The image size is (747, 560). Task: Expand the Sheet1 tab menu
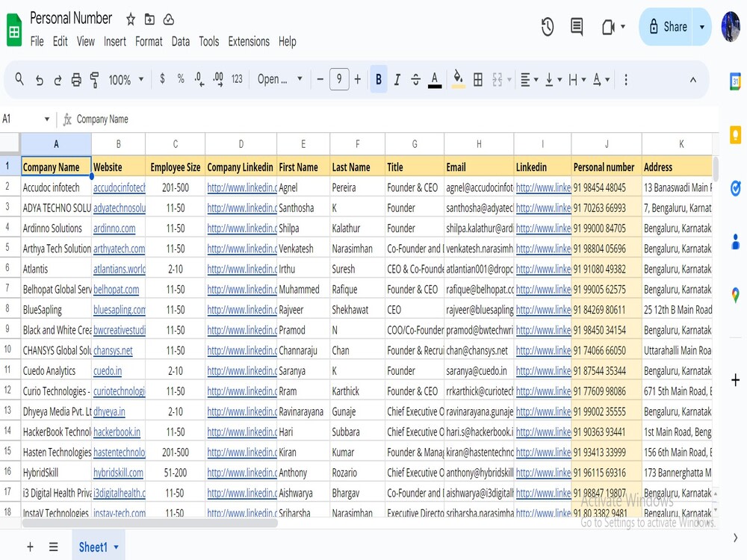pyautogui.click(x=116, y=547)
